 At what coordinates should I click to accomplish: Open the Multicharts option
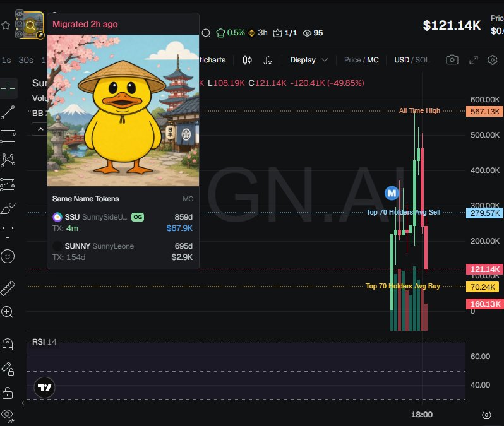(x=212, y=60)
